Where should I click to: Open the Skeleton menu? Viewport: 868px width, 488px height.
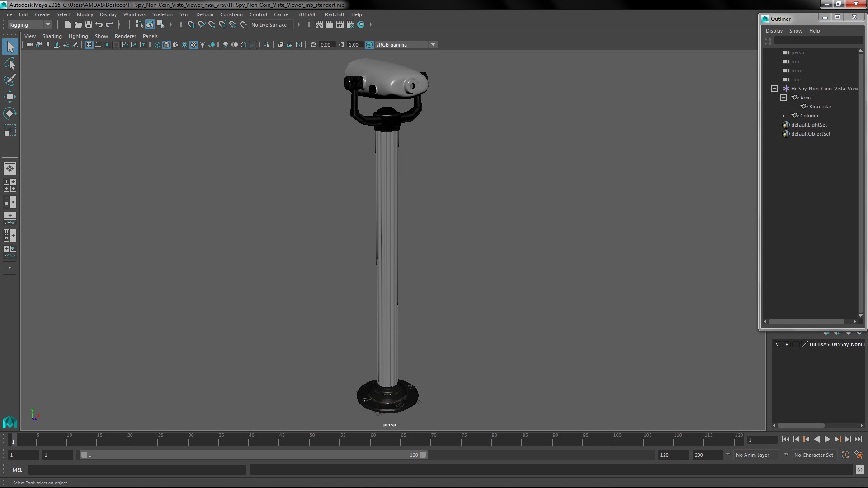pos(162,14)
